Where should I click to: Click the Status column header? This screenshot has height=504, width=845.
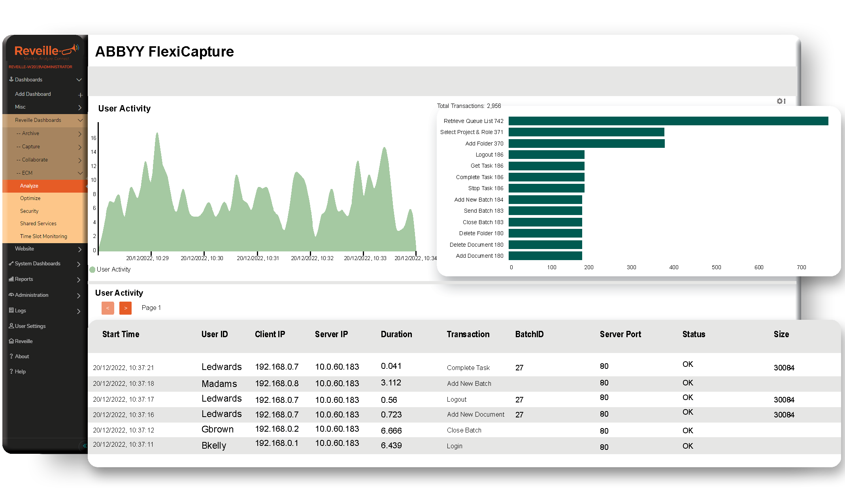click(x=694, y=334)
